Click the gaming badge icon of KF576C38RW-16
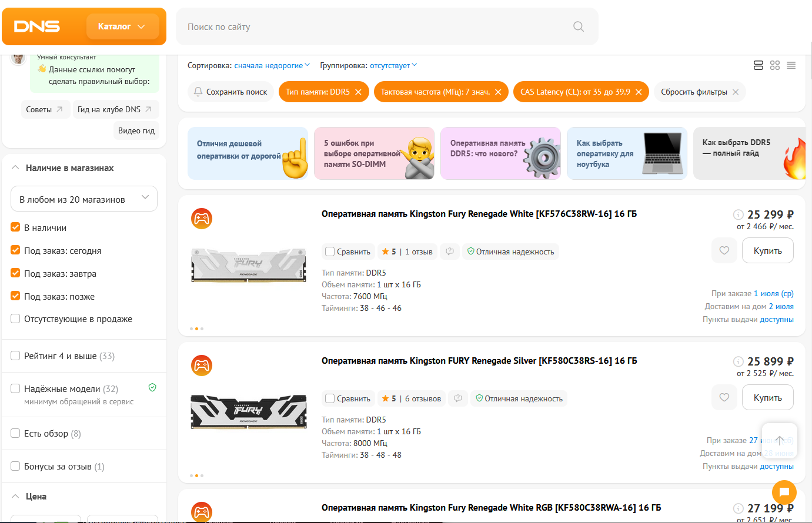The image size is (812, 523). click(x=202, y=219)
